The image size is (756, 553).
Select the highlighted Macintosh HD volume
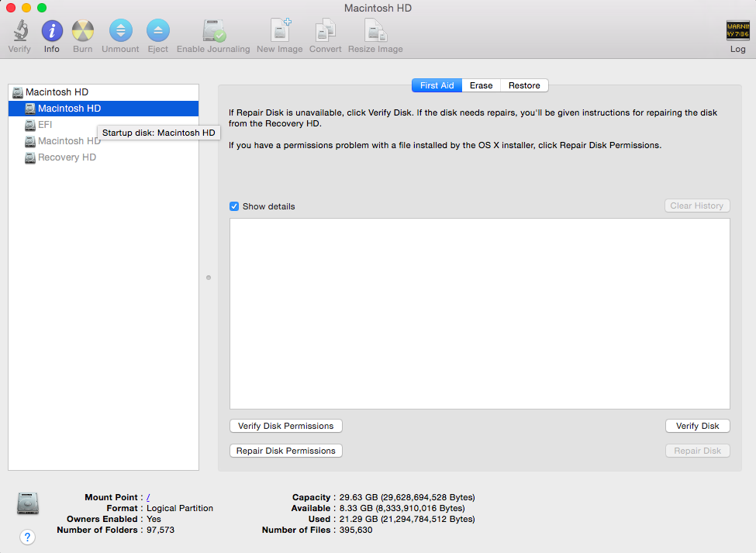103,109
